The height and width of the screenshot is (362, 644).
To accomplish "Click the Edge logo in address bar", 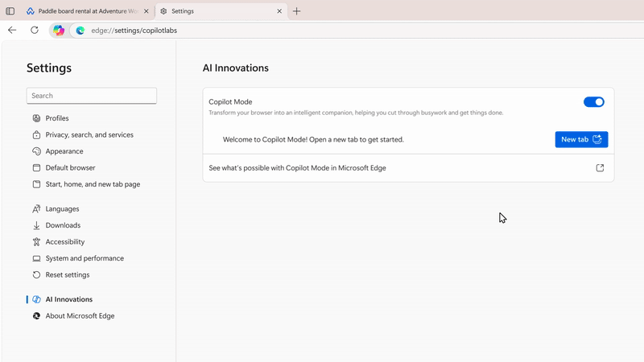I will tap(80, 31).
